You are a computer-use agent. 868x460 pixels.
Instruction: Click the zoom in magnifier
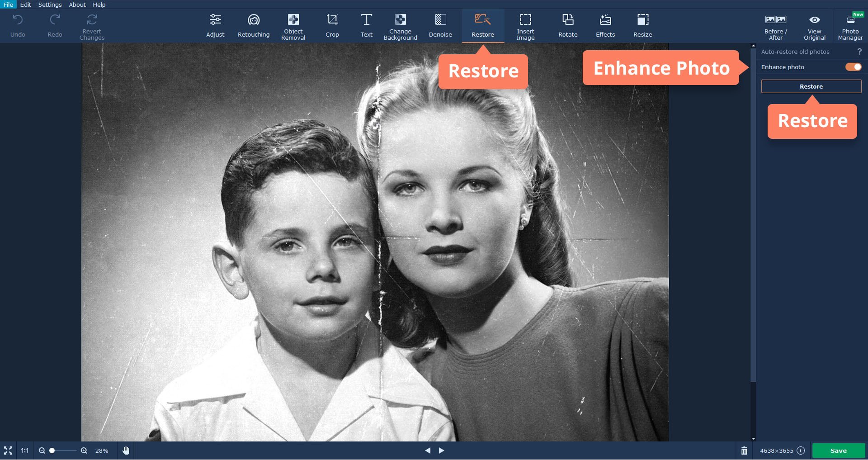(x=84, y=451)
